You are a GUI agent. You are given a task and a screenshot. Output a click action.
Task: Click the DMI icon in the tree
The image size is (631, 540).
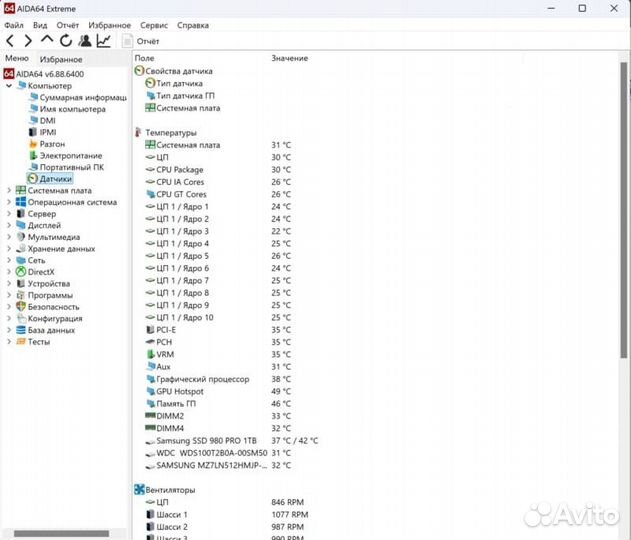point(33,121)
